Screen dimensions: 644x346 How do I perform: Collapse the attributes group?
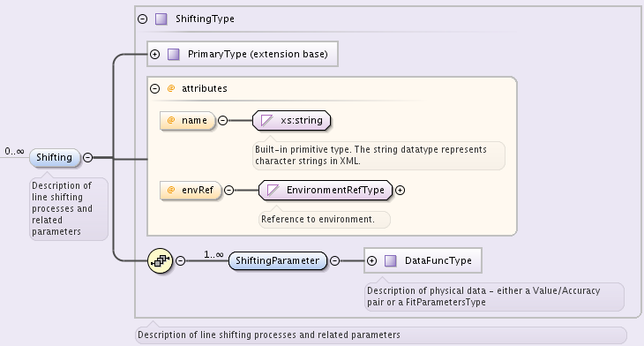(155, 88)
